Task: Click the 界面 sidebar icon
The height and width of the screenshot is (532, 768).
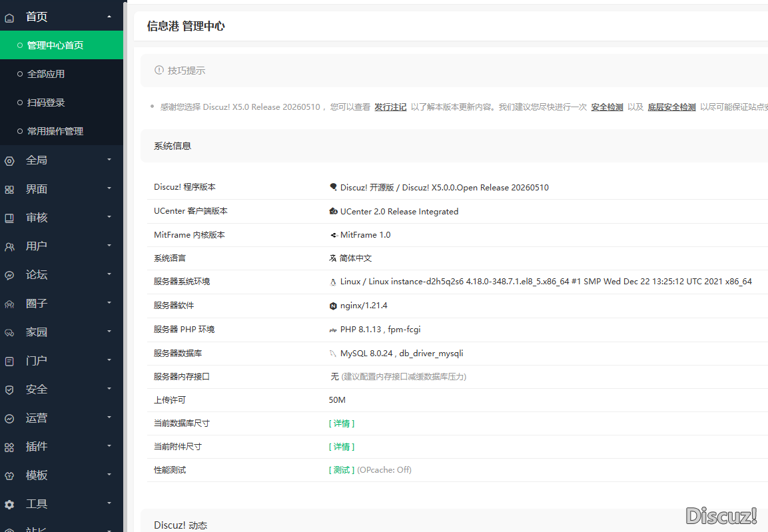Action: pyautogui.click(x=9, y=189)
